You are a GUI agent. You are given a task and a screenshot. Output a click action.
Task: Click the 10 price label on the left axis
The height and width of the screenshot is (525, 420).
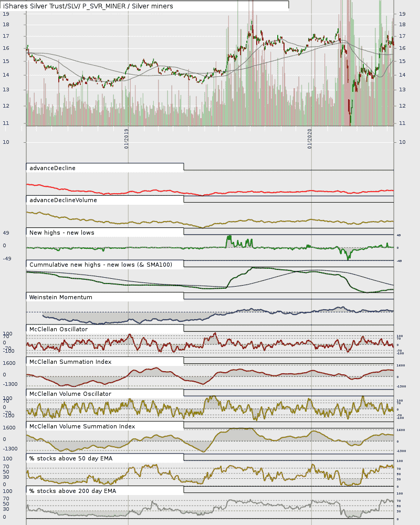(x=6, y=142)
